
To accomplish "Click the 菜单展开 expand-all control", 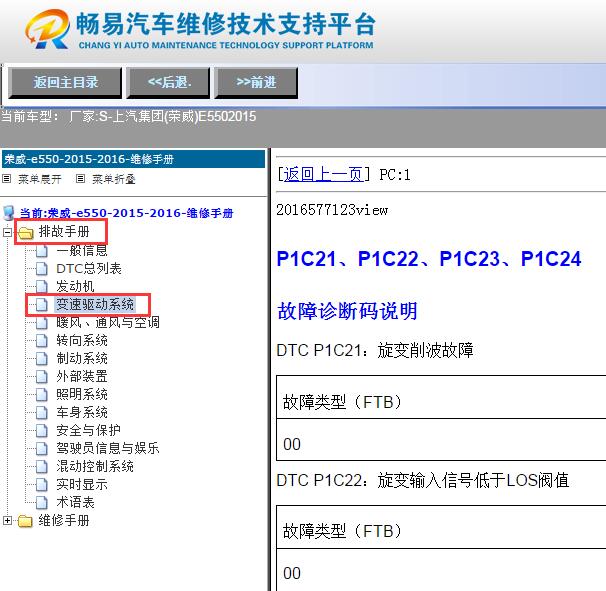I will pos(39,179).
